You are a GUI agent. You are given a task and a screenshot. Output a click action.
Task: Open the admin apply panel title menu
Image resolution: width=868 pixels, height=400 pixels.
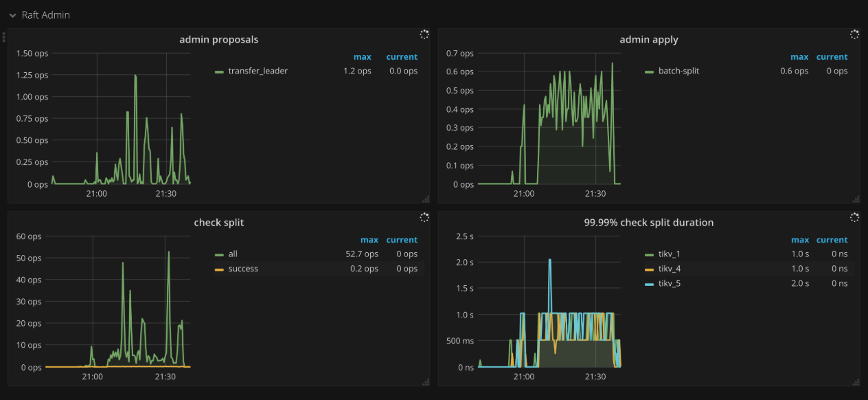[648, 39]
